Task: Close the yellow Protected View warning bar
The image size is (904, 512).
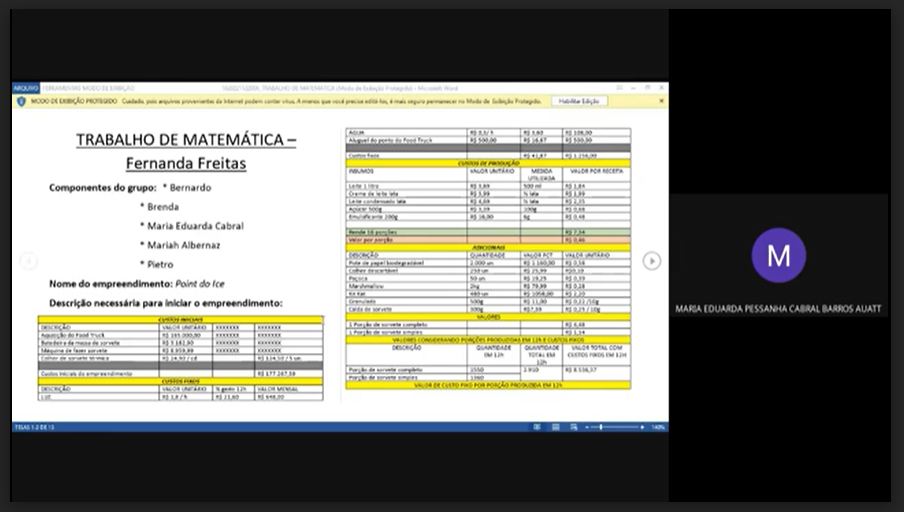Action: pos(661,101)
